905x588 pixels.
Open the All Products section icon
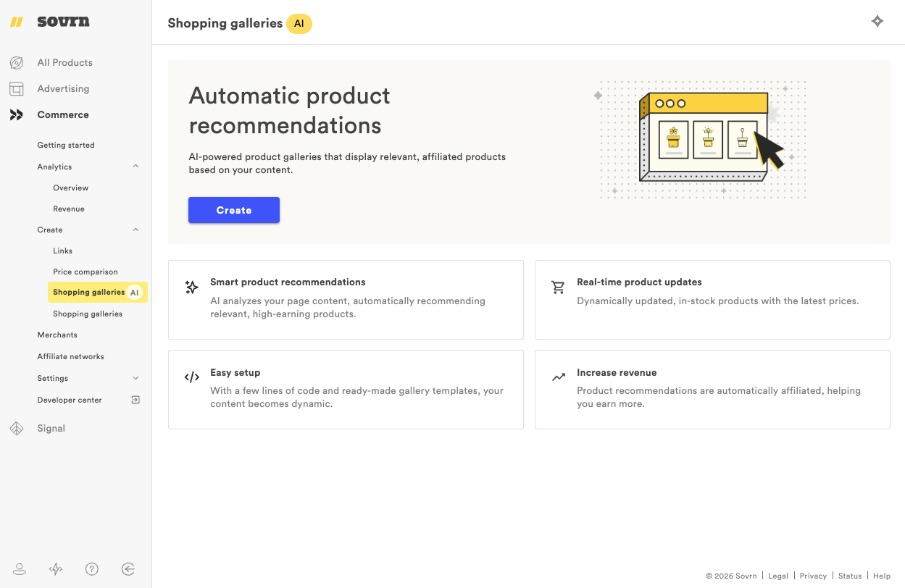(x=17, y=62)
